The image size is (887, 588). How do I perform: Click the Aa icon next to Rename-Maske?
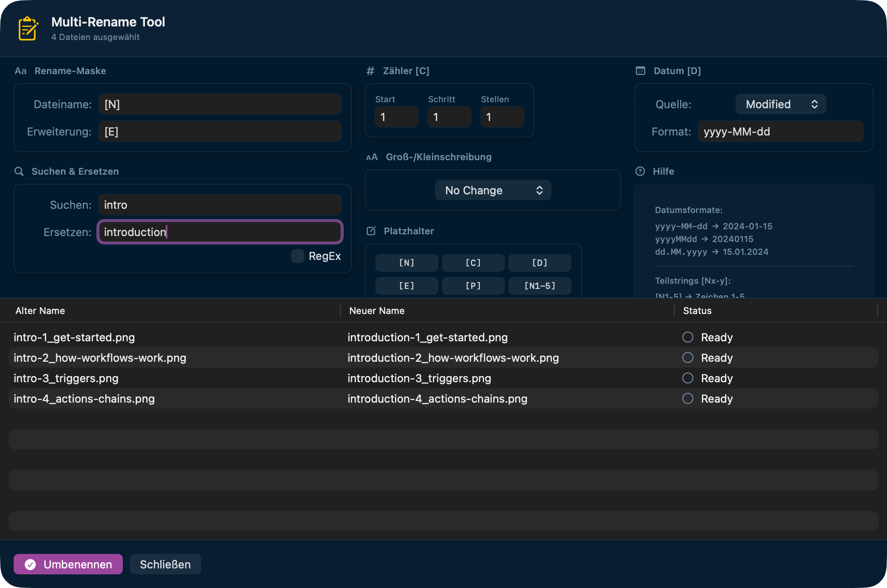(20, 71)
